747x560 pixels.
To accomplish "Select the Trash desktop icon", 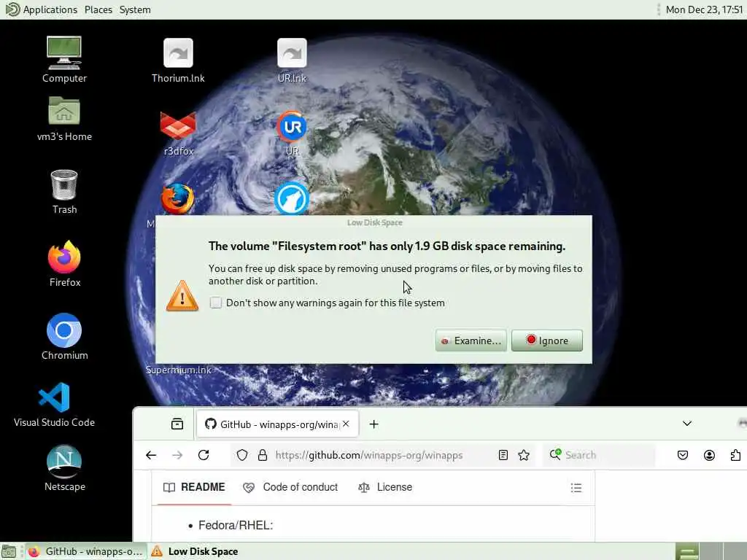I will click(x=64, y=192).
